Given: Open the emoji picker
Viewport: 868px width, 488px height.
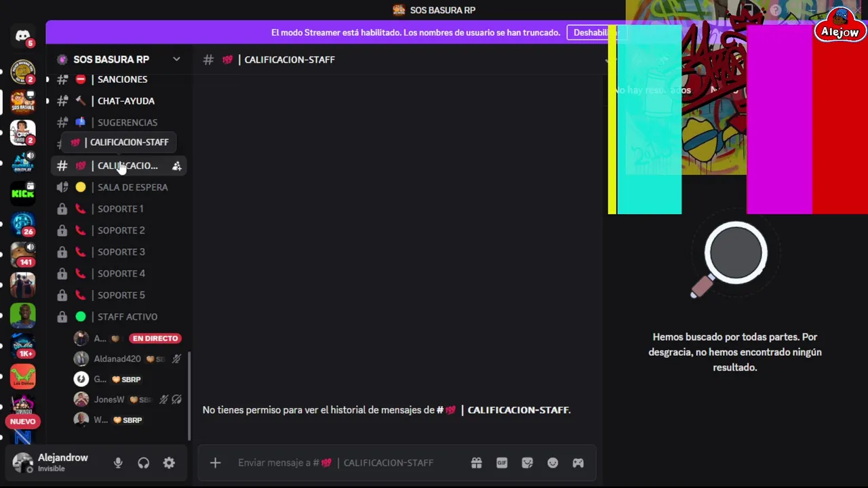Looking at the screenshot, I should [x=553, y=463].
